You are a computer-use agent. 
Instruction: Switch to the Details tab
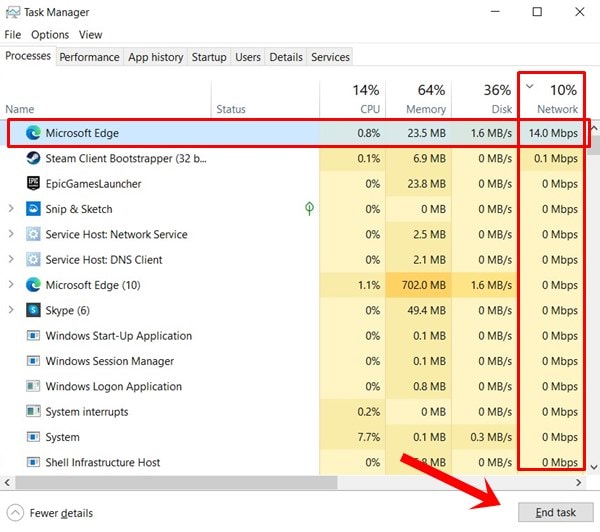click(x=286, y=57)
